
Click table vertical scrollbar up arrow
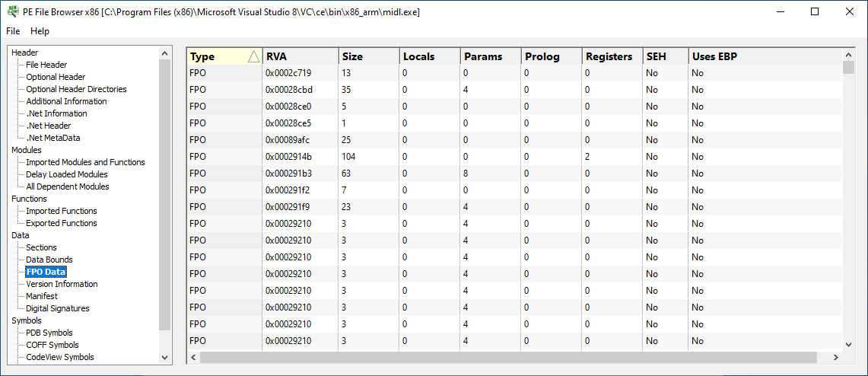pyautogui.click(x=848, y=54)
